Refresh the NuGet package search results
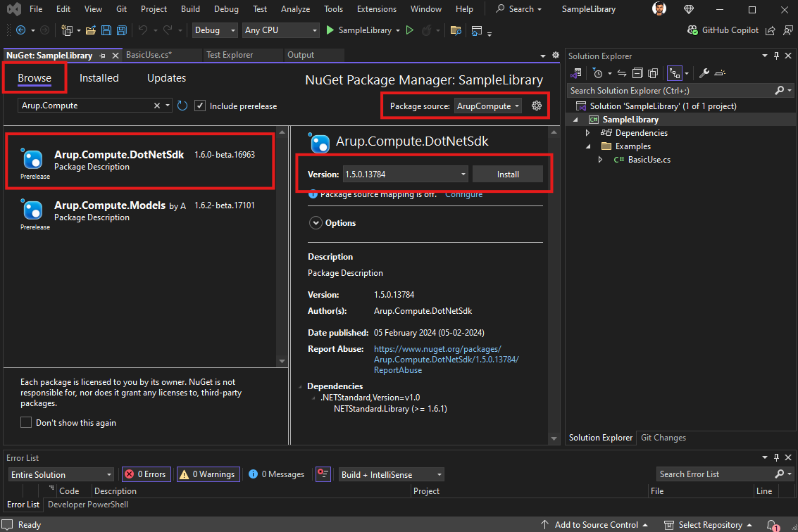 click(182, 106)
